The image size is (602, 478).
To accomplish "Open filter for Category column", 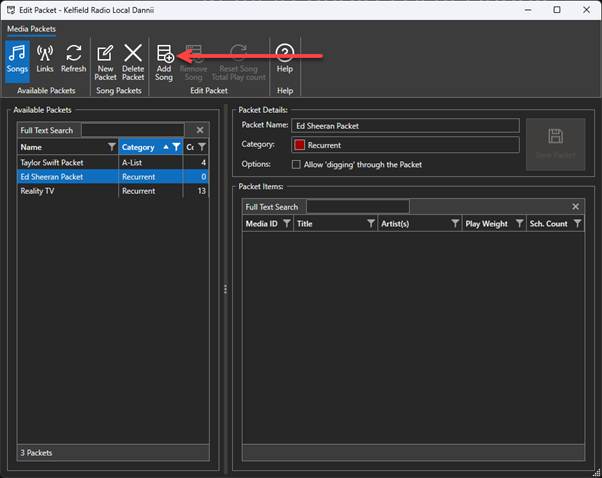I will pos(176,147).
